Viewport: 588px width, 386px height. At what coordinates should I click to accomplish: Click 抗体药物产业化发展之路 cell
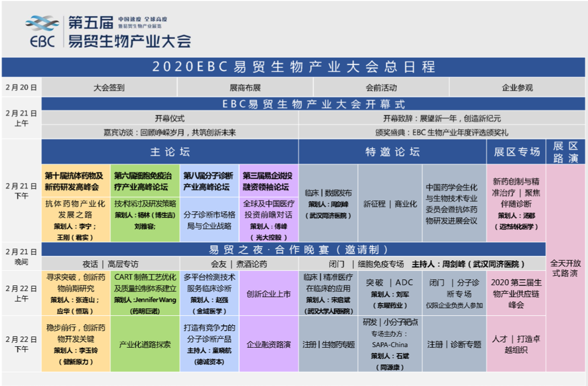click(x=75, y=220)
